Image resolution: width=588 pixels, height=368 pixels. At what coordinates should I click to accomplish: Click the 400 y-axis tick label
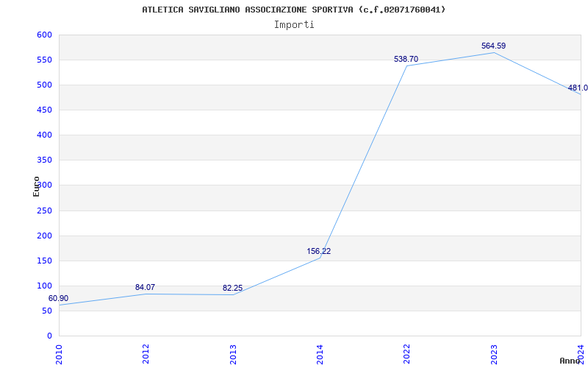44,135
